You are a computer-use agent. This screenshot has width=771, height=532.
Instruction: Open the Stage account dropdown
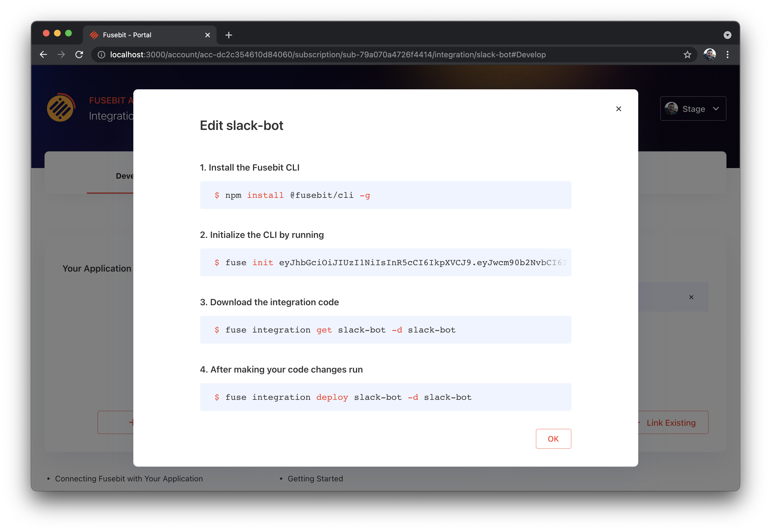coord(693,109)
